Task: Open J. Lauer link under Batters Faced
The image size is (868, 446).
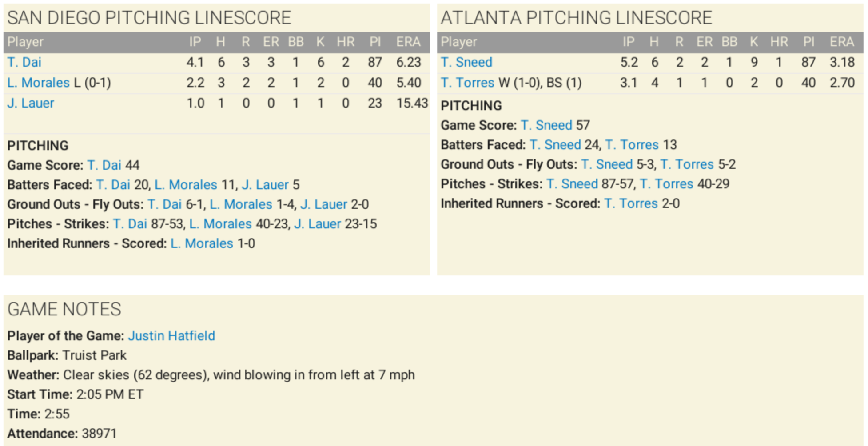Action: [x=265, y=185]
